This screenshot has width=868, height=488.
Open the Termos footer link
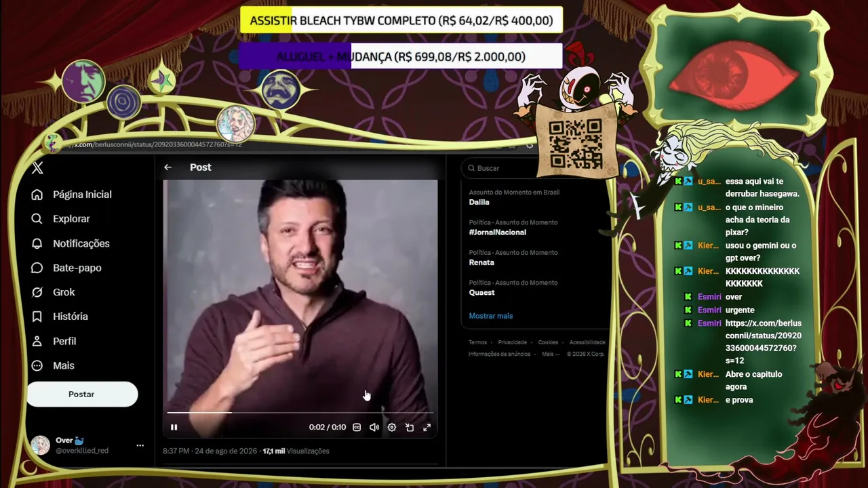click(x=477, y=342)
